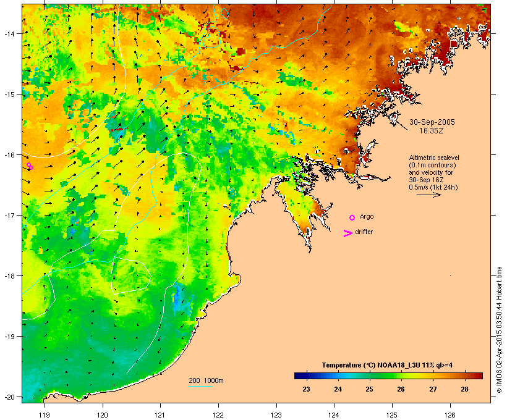Image resolution: width=507 pixels, height=420 pixels.
Task: Click the '0.5m/s (1kt 24h)' scale text
Action: click(433, 187)
